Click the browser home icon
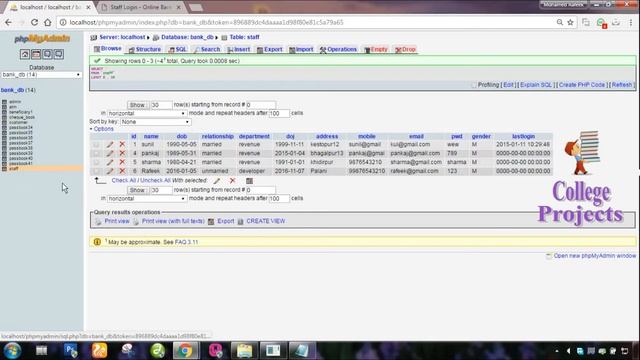 [x=48, y=22]
